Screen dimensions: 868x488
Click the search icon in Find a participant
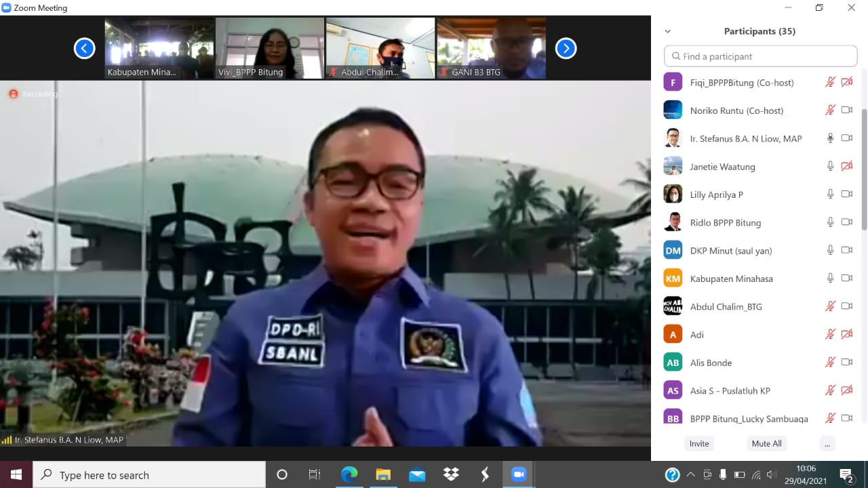[x=676, y=56]
